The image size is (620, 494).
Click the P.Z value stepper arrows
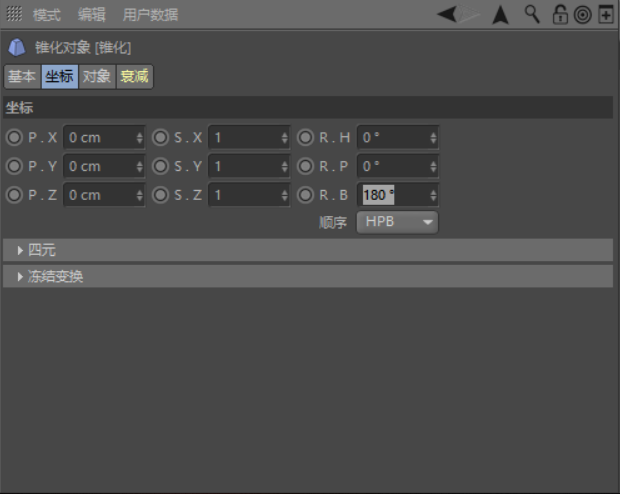point(139,195)
